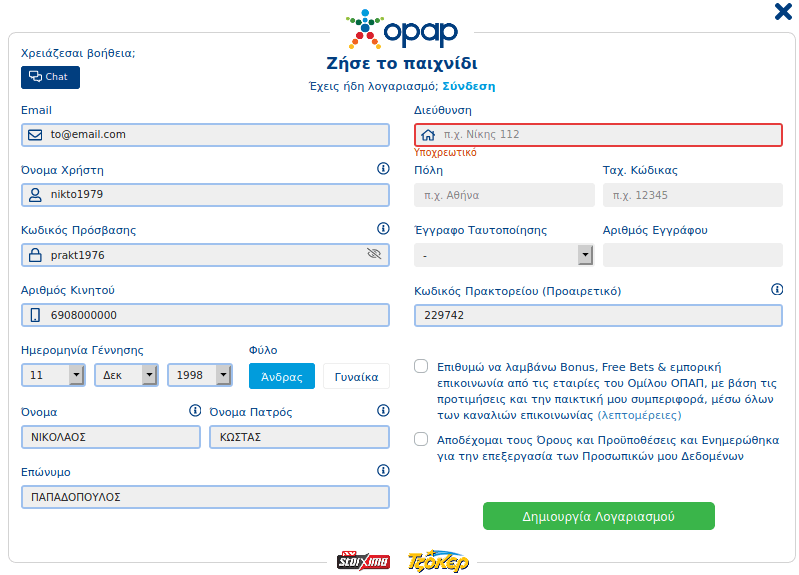
Task: Check the Bonus and Free Bets consent box
Action: click(x=421, y=366)
